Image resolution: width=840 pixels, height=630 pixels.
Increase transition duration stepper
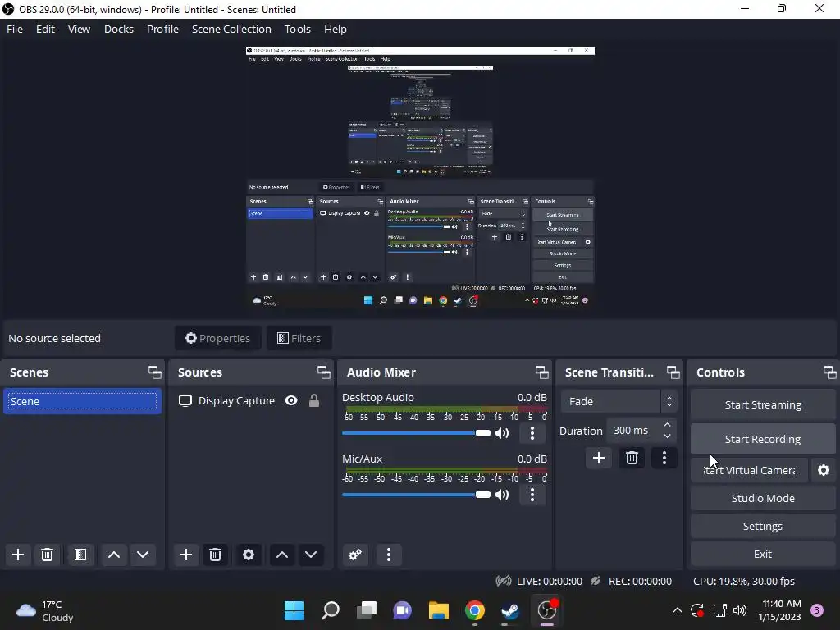(667, 425)
